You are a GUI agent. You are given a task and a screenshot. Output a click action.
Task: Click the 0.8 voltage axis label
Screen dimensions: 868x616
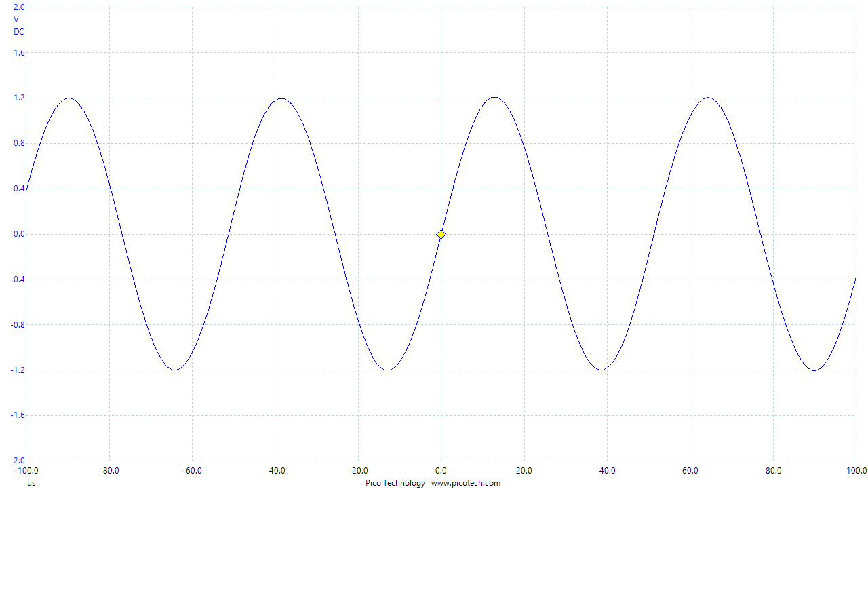20,143
